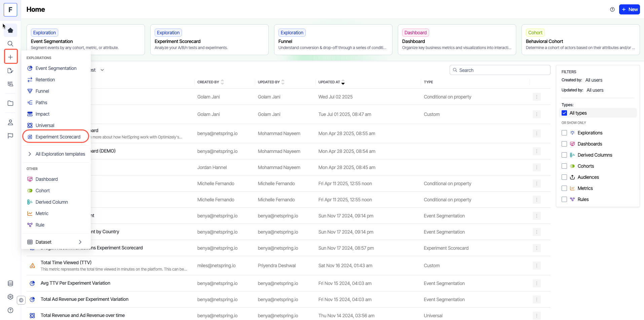The height and width of the screenshot is (320, 644).
Task: Open row options for Tue Jul 01 2025
Action: click(x=537, y=114)
